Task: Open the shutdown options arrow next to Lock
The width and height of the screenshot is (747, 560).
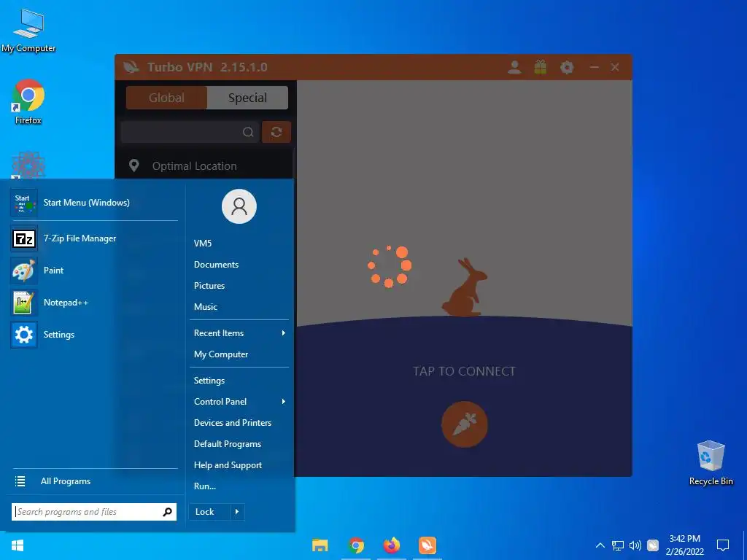Action: click(237, 512)
